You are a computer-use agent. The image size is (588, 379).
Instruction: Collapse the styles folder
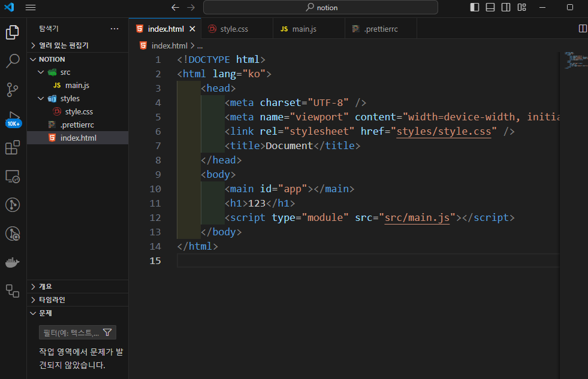coord(78,99)
